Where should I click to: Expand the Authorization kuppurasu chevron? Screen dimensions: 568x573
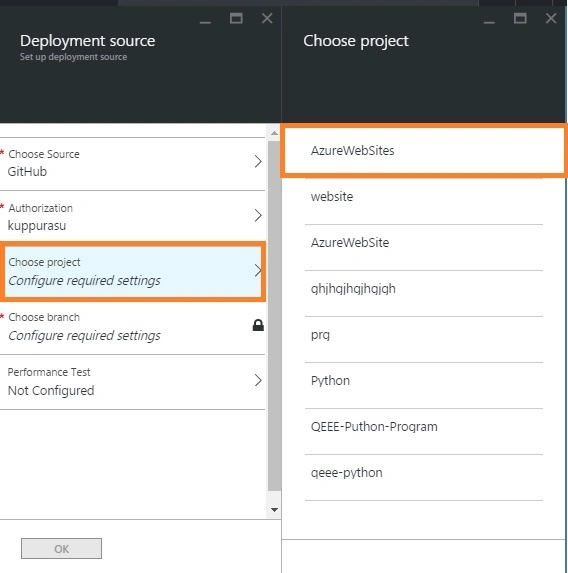point(258,215)
